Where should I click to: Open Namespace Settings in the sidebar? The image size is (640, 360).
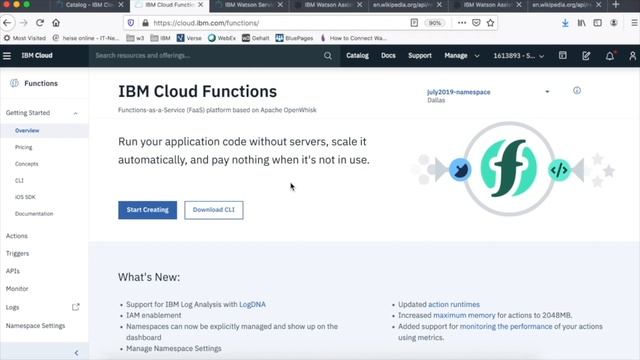(36, 326)
